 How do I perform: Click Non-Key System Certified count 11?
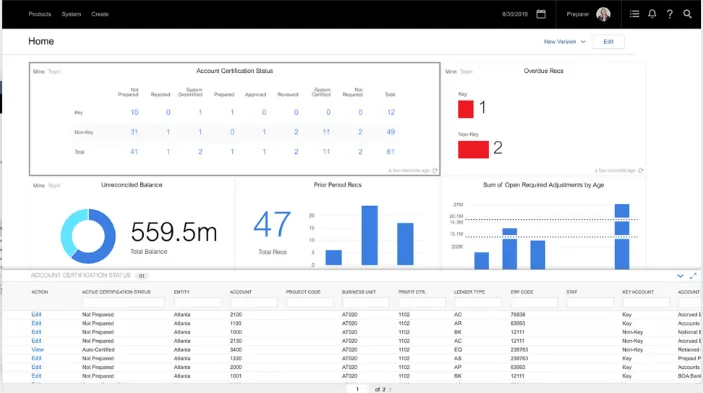326,132
